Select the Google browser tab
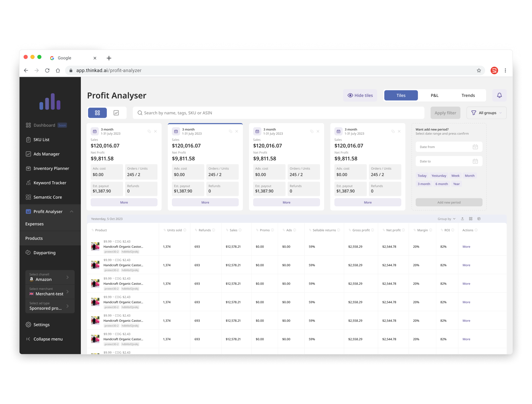Screen dimensions: 532x404 (x=73, y=58)
